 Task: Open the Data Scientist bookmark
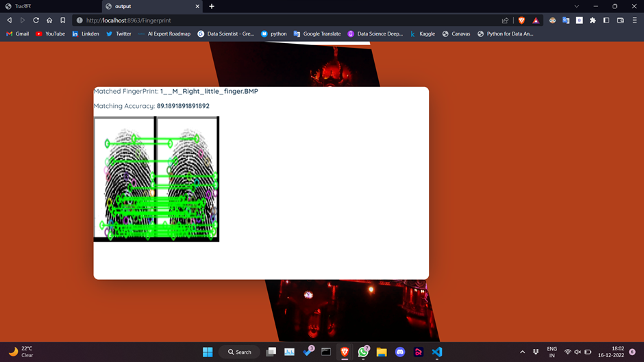point(226,34)
